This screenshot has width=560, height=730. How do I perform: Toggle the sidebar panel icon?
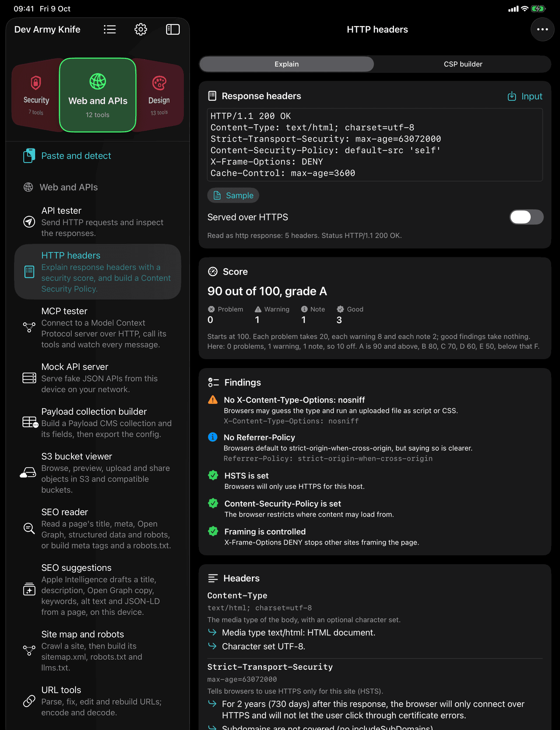pyautogui.click(x=173, y=29)
